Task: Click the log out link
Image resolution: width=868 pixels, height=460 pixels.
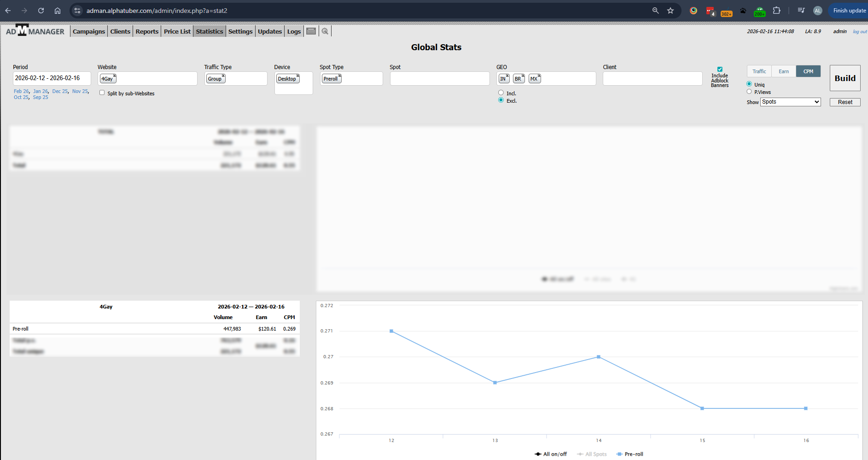Action: 859,32
